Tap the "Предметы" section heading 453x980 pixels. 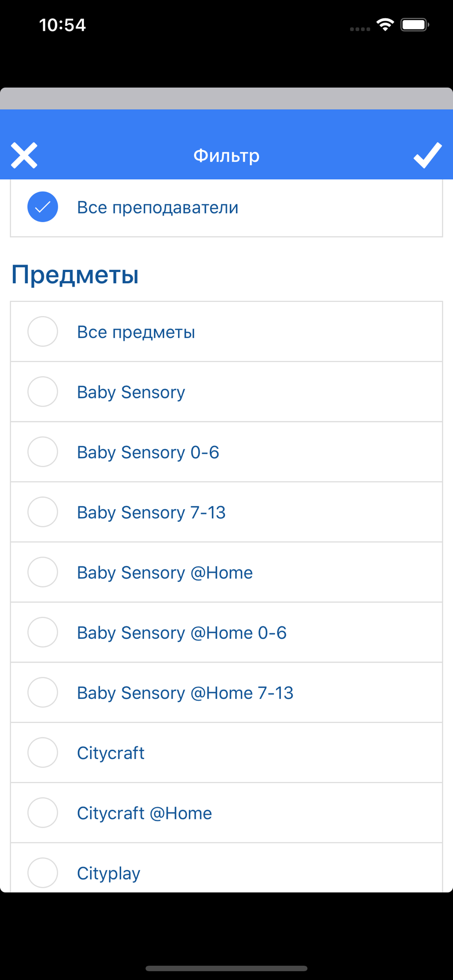(75, 274)
